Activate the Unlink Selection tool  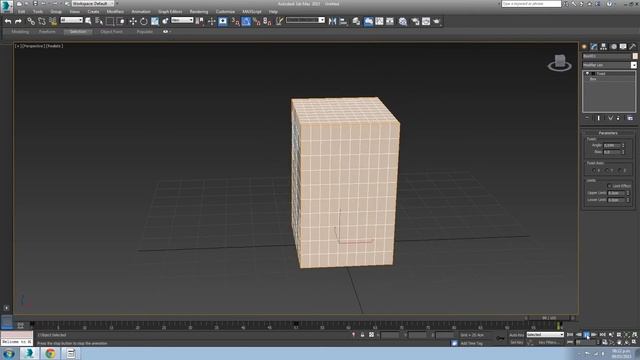(42, 21)
